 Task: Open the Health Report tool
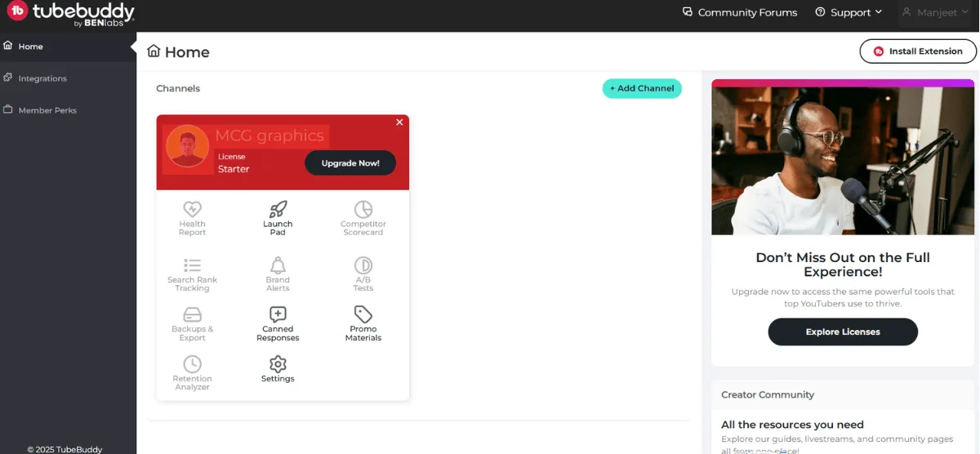tap(192, 218)
